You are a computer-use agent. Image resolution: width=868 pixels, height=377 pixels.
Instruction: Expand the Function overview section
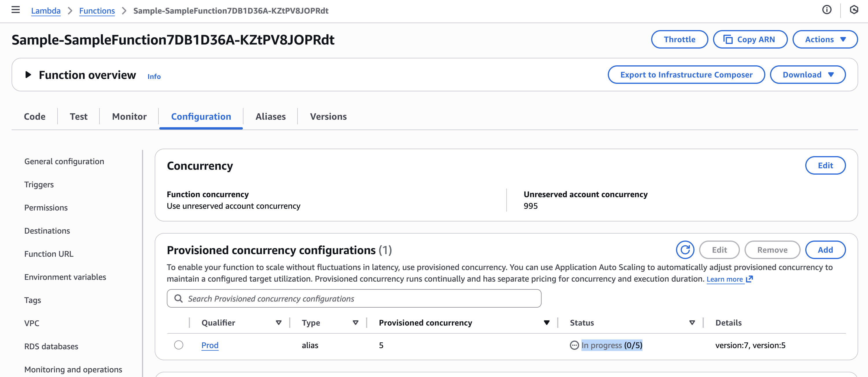[x=28, y=75]
